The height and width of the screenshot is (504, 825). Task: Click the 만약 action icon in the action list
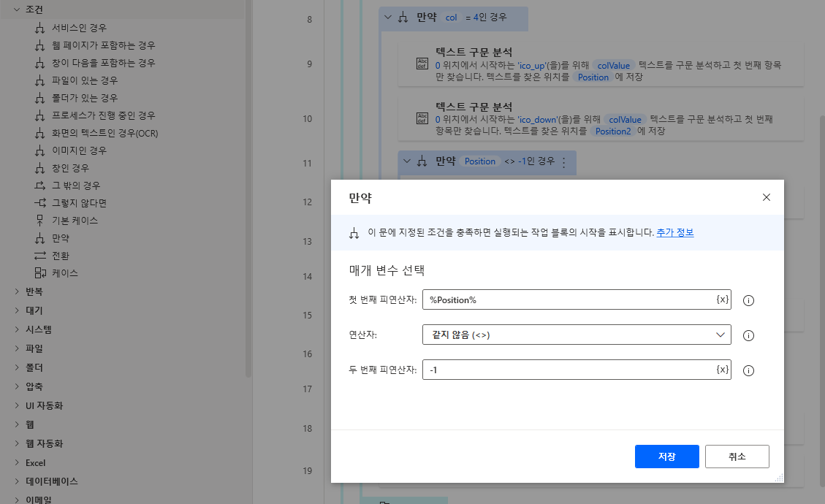tap(40, 238)
